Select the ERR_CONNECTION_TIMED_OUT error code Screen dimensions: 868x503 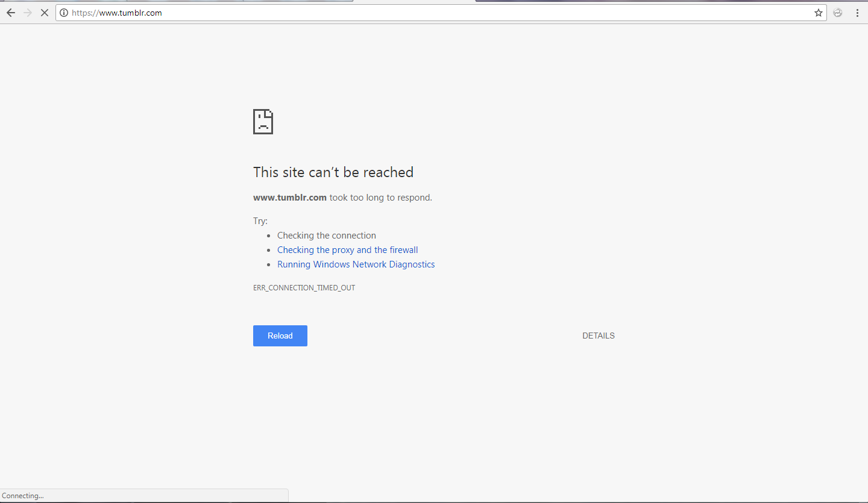point(304,288)
